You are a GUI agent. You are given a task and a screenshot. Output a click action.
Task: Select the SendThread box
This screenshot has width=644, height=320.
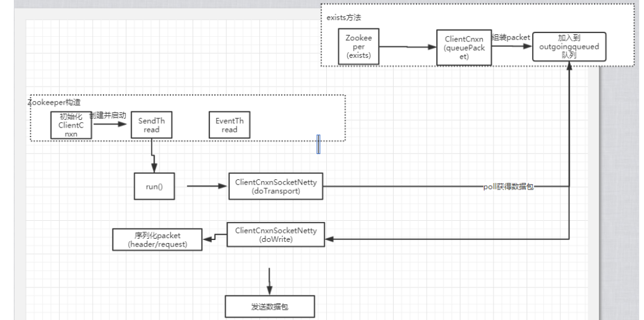[x=152, y=125]
